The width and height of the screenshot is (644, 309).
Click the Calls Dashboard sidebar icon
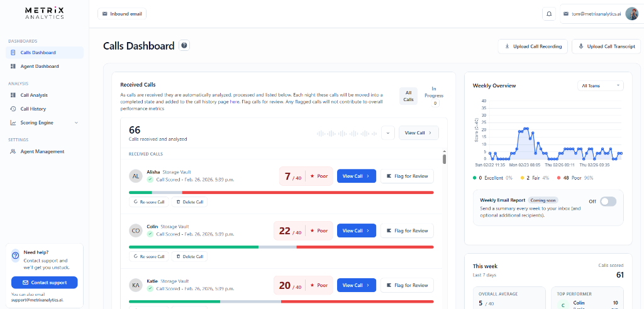[x=13, y=53]
